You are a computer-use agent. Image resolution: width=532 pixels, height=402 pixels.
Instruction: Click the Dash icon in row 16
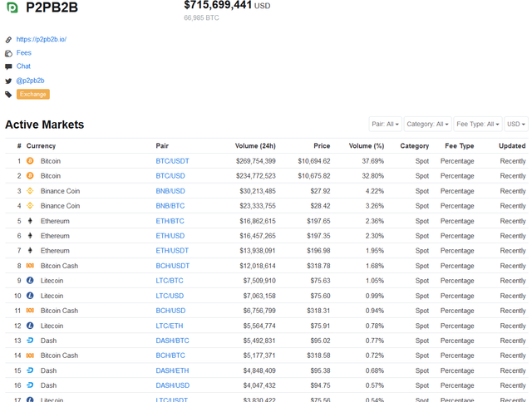[30, 385]
